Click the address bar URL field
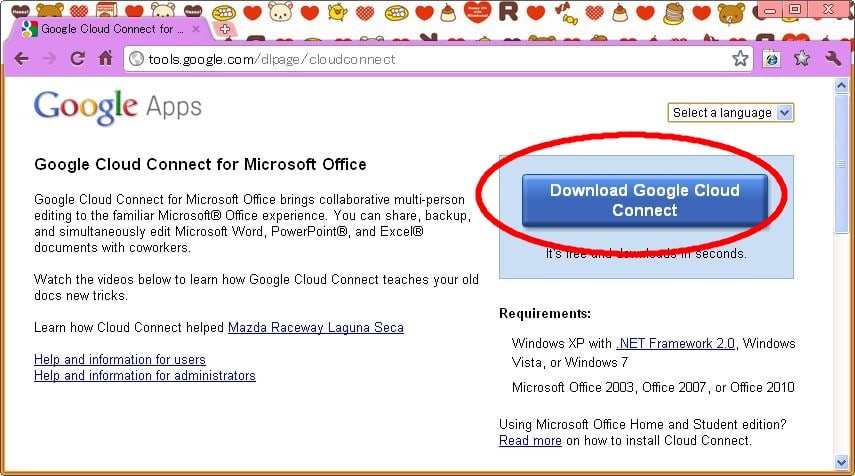Image resolution: width=855 pixels, height=476 pixels. (430, 58)
